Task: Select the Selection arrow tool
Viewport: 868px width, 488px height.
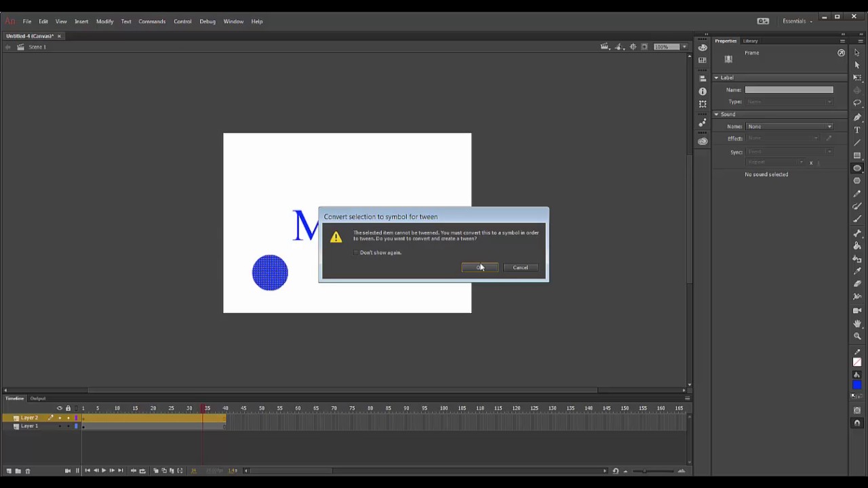Action: coord(857,53)
